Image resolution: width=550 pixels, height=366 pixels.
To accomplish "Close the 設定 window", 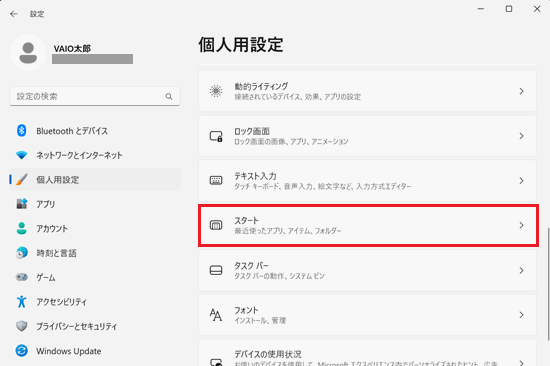I will click(537, 9).
